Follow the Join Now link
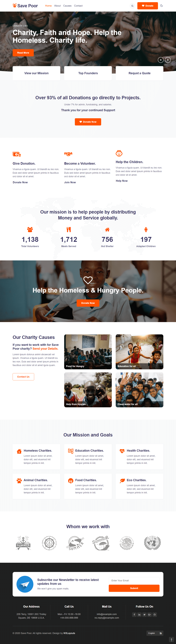Viewport: 176px width, 644px height. click(70, 182)
